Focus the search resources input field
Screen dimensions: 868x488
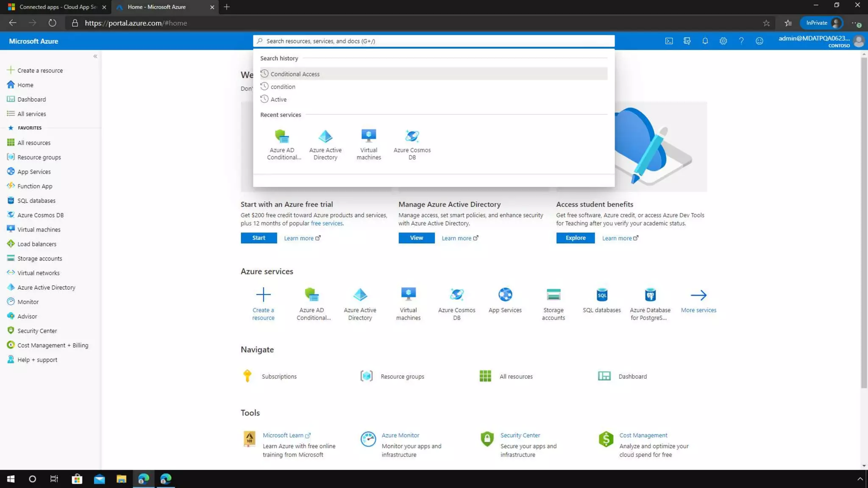433,41
